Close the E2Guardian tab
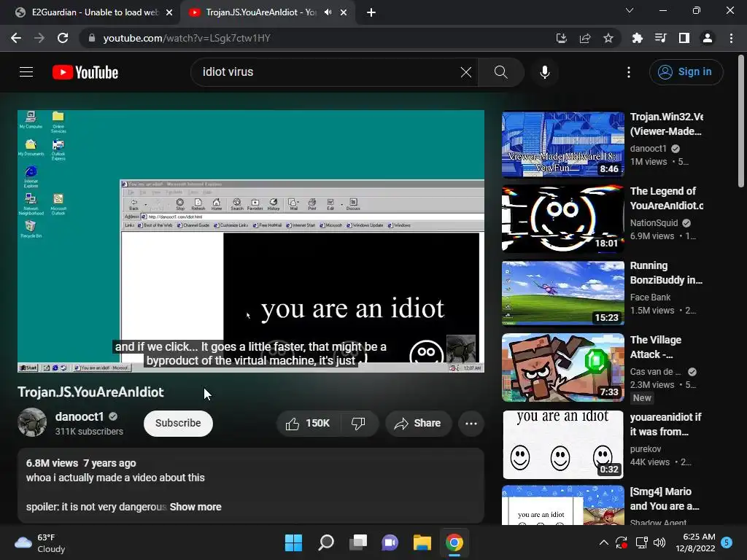The width and height of the screenshot is (747, 560). [x=169, y=12]
